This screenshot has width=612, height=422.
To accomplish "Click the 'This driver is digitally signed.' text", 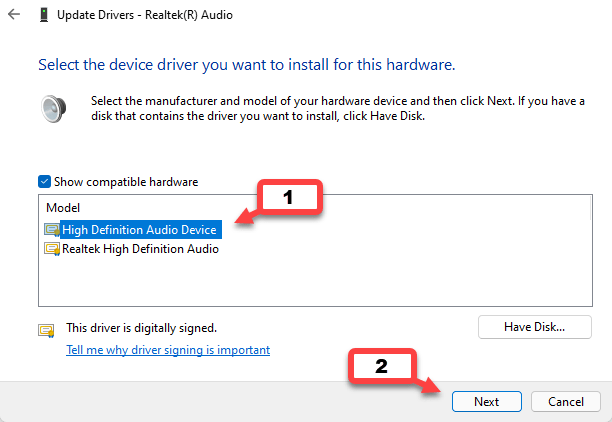I will [x=141, y=328].
